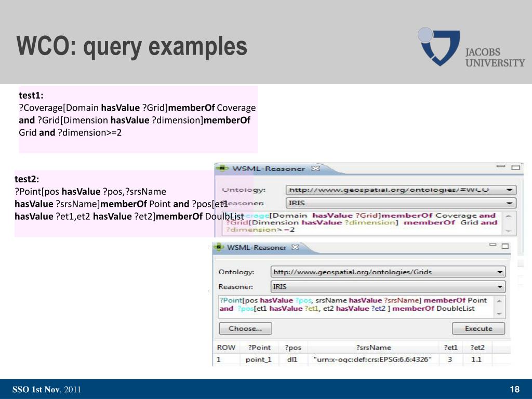Image resolution: width=532 pixels, height=399 pixels.
Task: Open the Ontology dropdown showing ontologies/#WCO in back window
Action: point(401,190)
